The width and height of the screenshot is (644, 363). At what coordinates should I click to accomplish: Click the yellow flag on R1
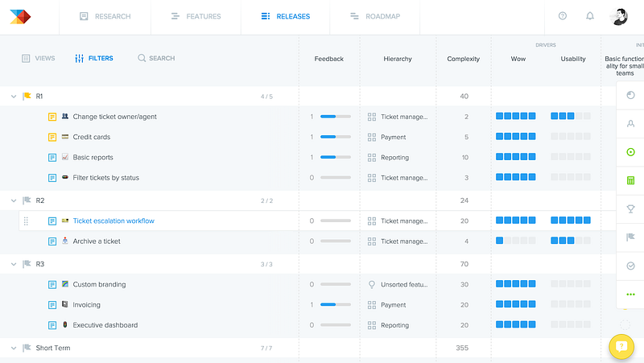pyautogui.click(x=27, y=96)
